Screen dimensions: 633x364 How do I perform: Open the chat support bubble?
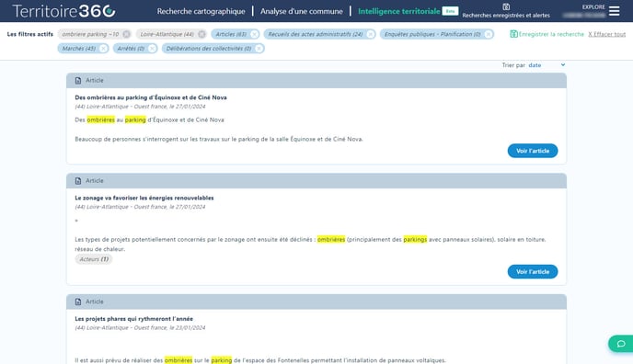point(621,344)
